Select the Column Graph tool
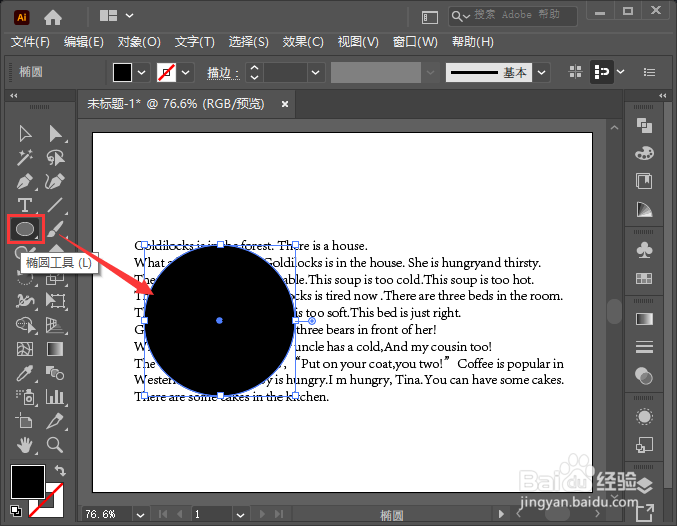Screen dimensions: 677x526 click(x=55, y=396)
